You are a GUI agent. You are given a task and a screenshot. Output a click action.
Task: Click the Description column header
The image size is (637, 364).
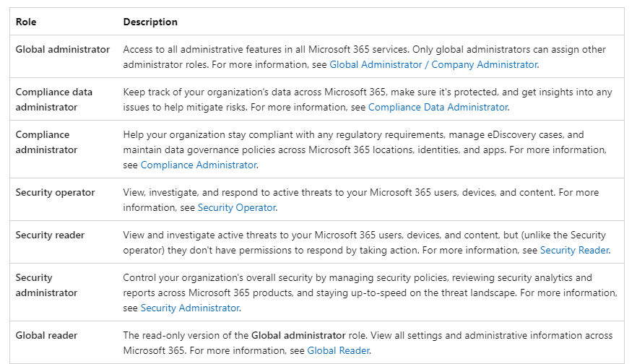point(150,22)
